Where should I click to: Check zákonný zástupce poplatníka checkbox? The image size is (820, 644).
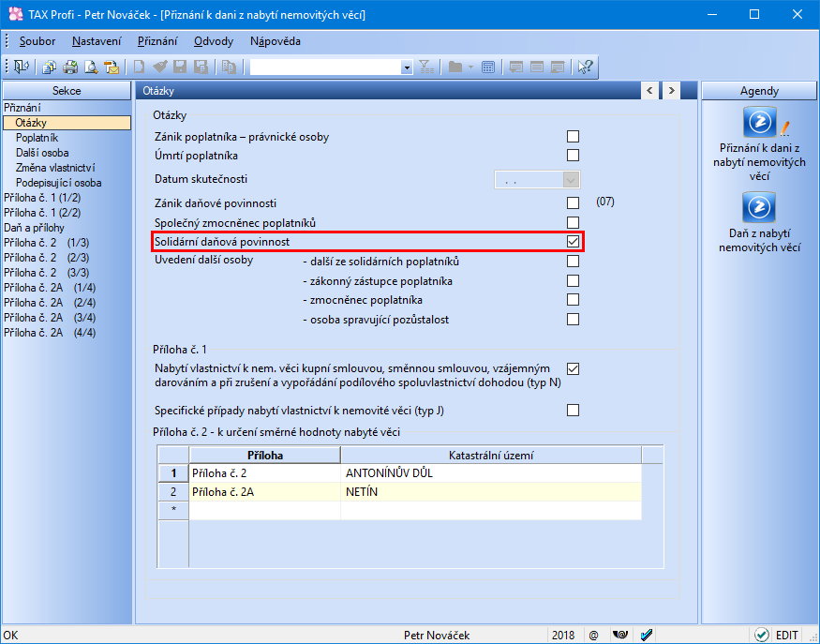(x=574, y=281)
